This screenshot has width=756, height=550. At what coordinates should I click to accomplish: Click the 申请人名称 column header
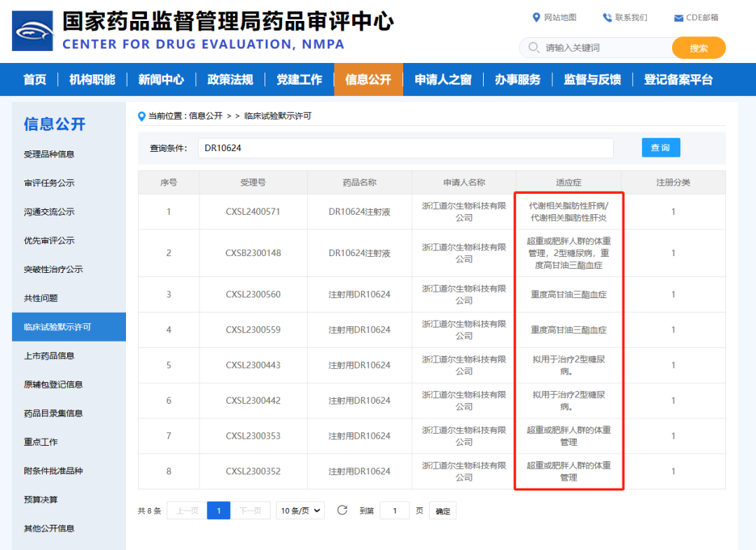point(464,183)
